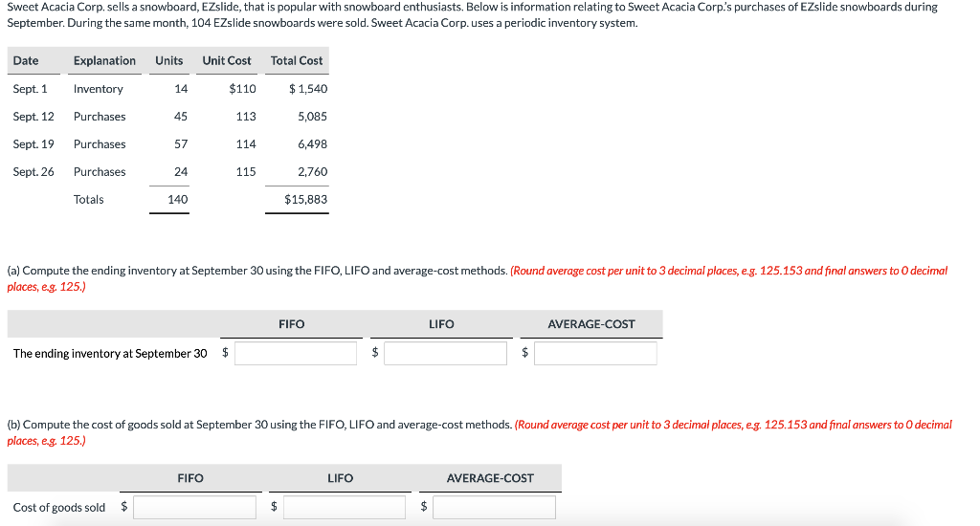The width and height of the screenshot is (980, 526).
Task: Click the part (a) question text
Action: coord(477,278)
